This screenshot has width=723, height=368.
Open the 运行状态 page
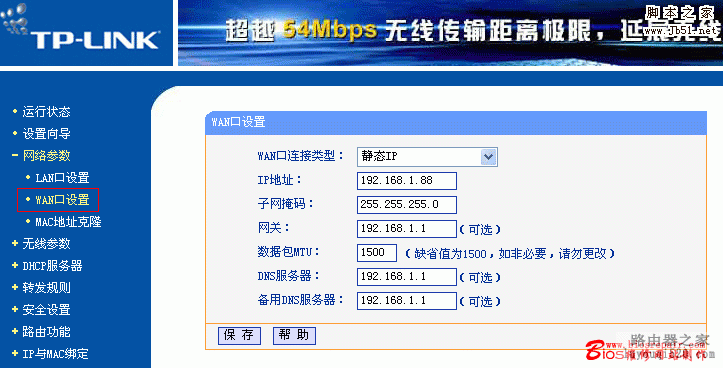pyautogui.click(x=41, y=112)
